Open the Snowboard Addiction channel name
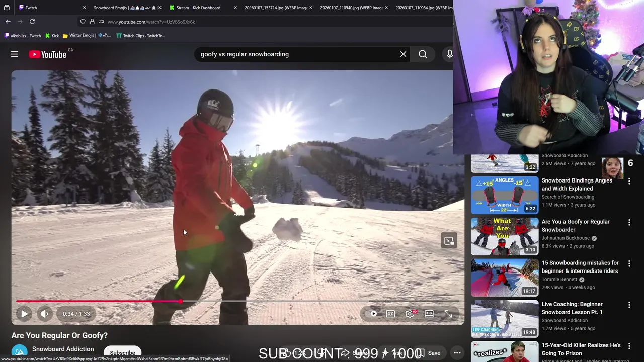The width and height of the screenshot is (644, 362). [x=63, y=349]
